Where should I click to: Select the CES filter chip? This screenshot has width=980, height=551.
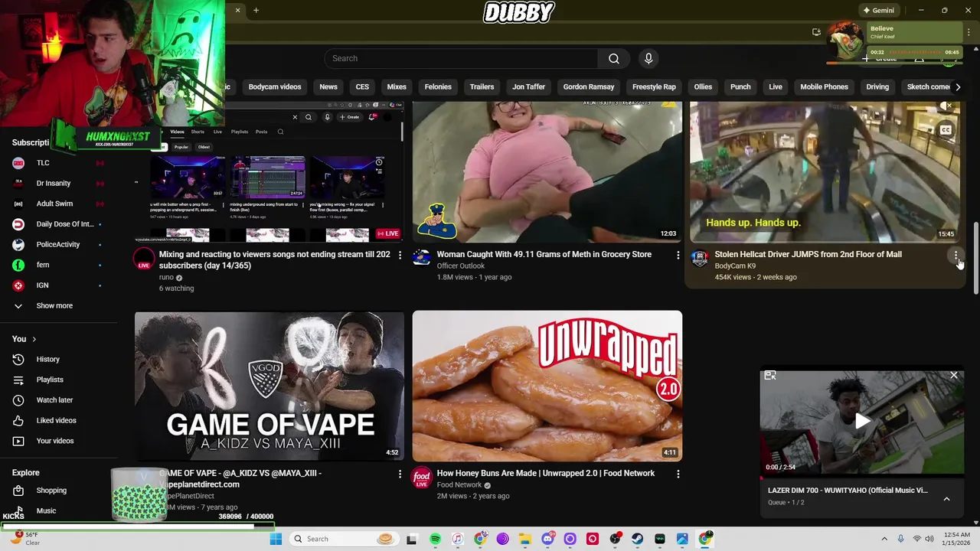coord(362,86)
